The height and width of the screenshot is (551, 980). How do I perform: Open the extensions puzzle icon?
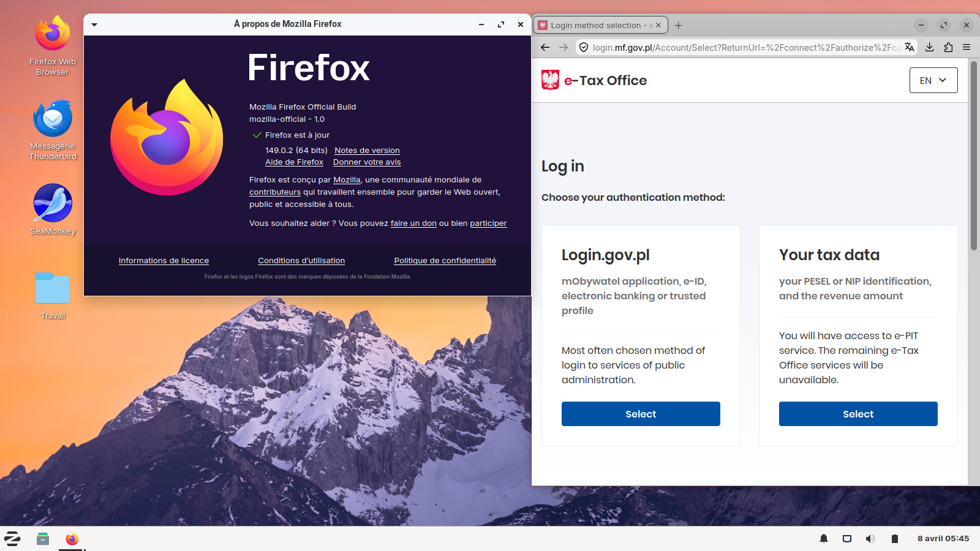point(948,47)
